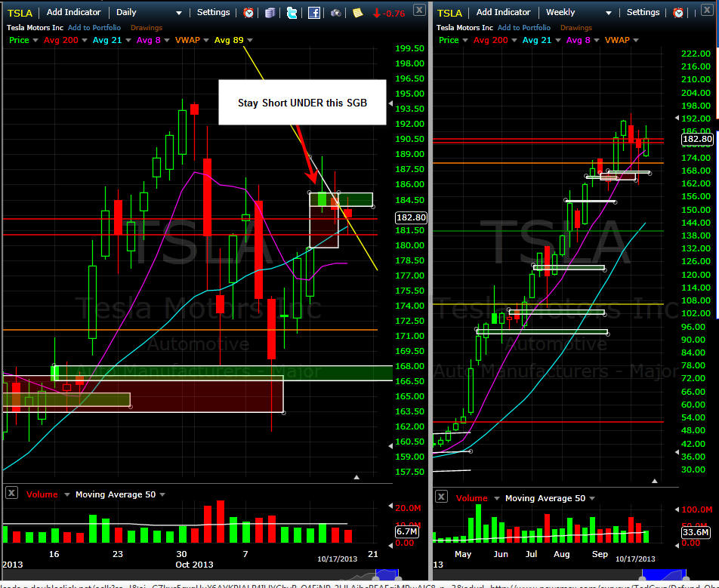Open Settings in the Weekly chart toolbar
Screen dimensions: 719x588
[x=643, y=12]
